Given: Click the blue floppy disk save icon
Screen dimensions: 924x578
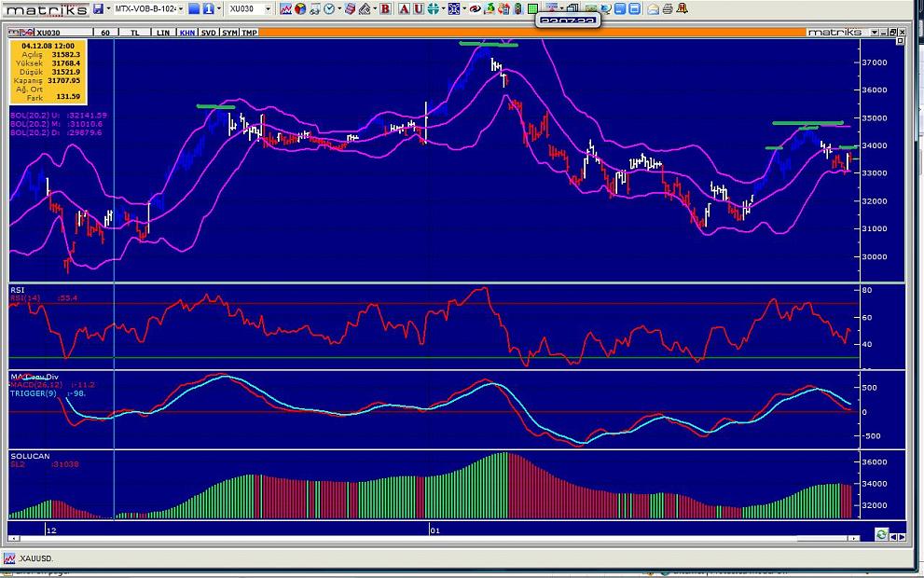Looking at the screenshot, I should click(x=98, y=8).
